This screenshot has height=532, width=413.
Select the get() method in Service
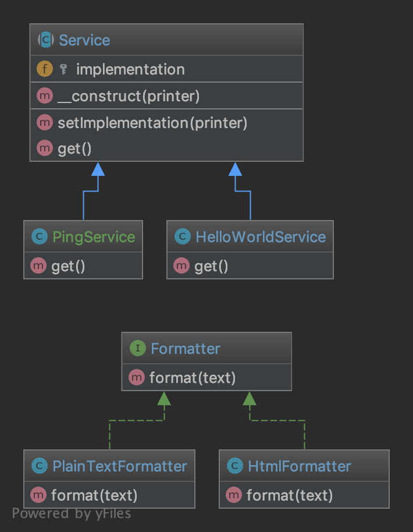[74, 149]
